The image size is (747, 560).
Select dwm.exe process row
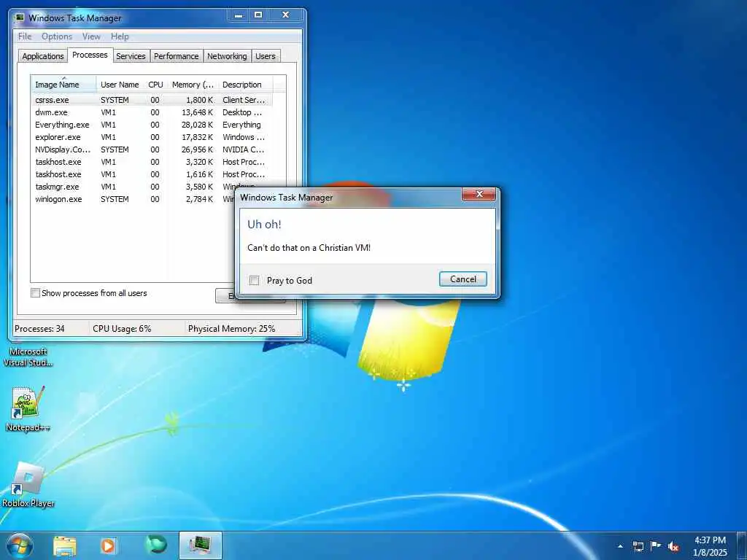pyautogui.click(x=152, y=112)
